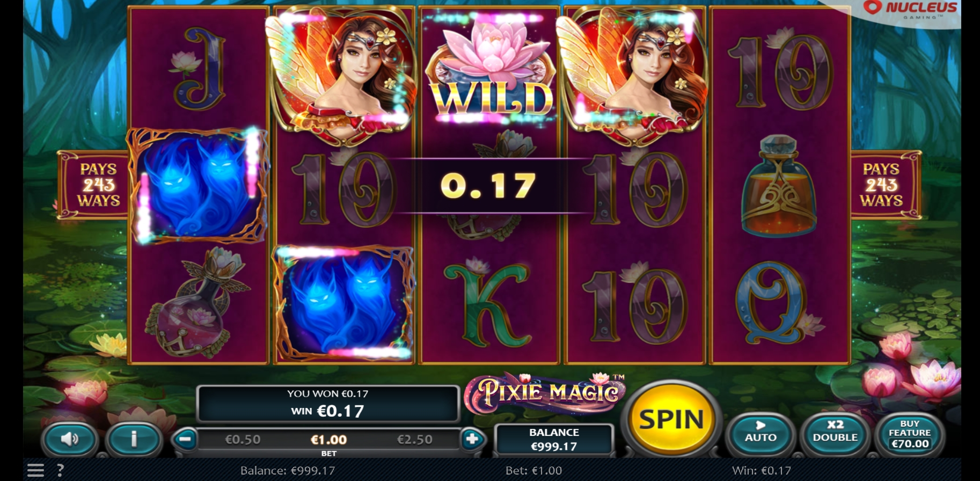980x481 pixels.
Task: Click the blue spirit foxes symbol on reel one
Action: pos(198,186)
